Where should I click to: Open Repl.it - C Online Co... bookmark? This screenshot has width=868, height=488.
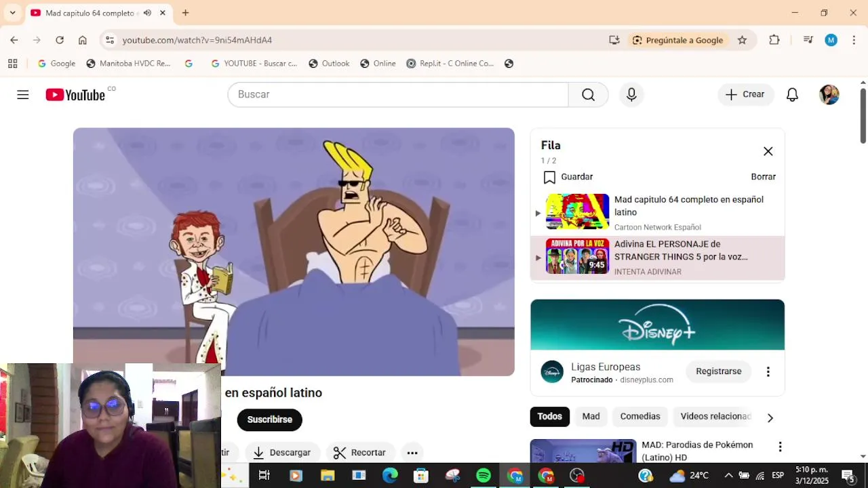pos(450,64)
